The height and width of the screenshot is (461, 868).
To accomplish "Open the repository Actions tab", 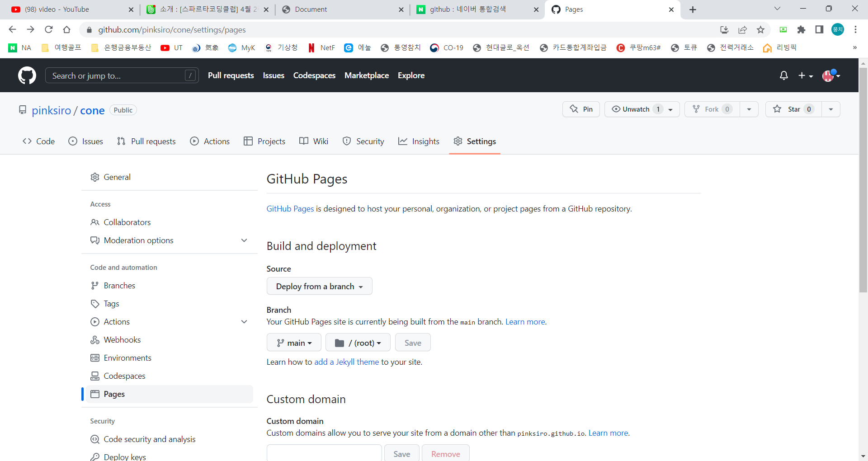I will pyautogui.click(x=210, y=141).
